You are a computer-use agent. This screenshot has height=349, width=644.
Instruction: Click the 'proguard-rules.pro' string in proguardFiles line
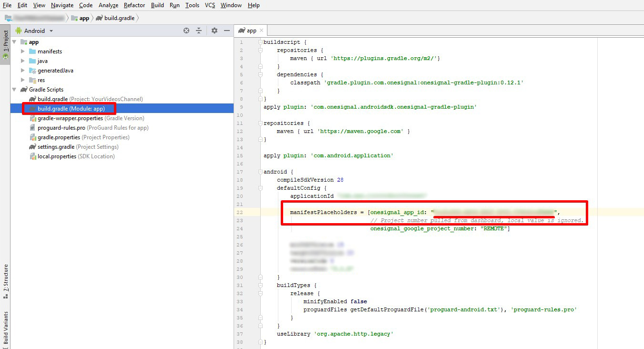coord(544,309)
